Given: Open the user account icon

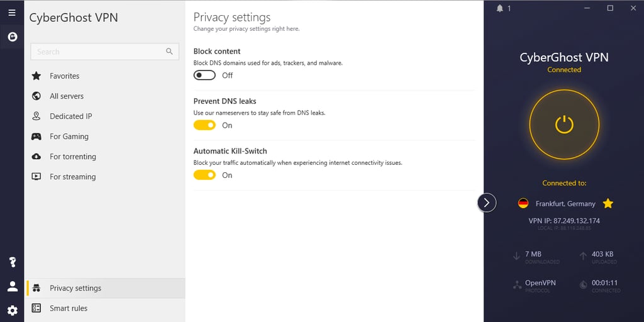Looking at the screenshot, I should tap(13, 286).
